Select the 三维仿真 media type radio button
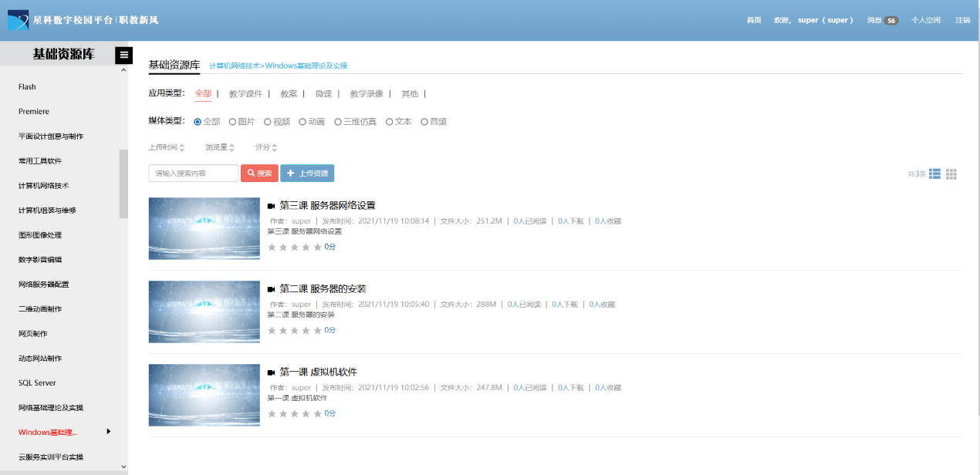Image resolution: width=980 pixels, height=475 pixels. pos(338,122)
